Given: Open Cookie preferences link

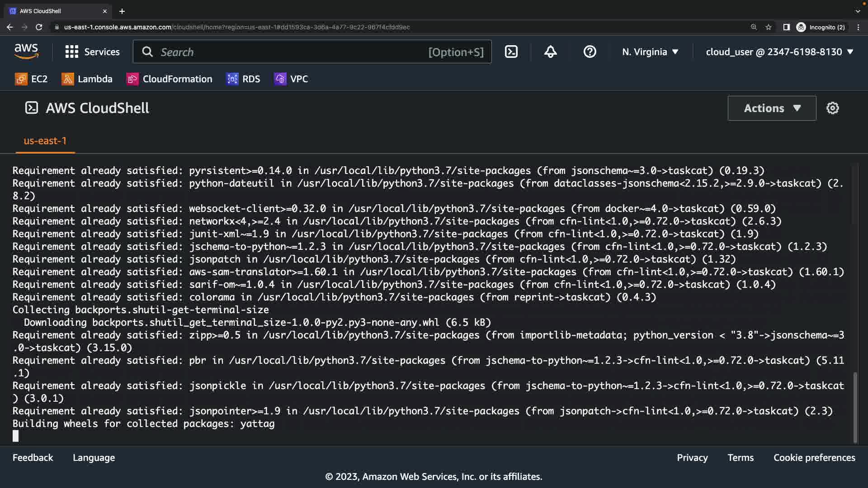Looking at the screenshot, I should click(814, 458).
